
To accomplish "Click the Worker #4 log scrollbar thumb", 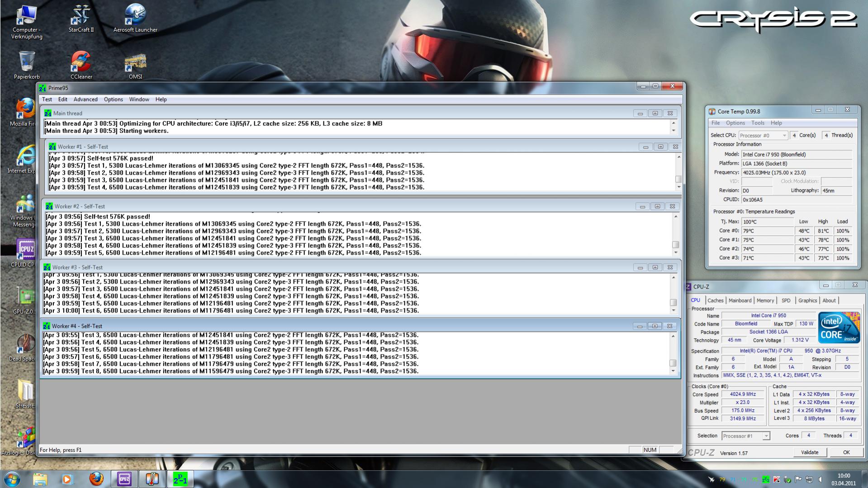I will (x=673, y=363).
